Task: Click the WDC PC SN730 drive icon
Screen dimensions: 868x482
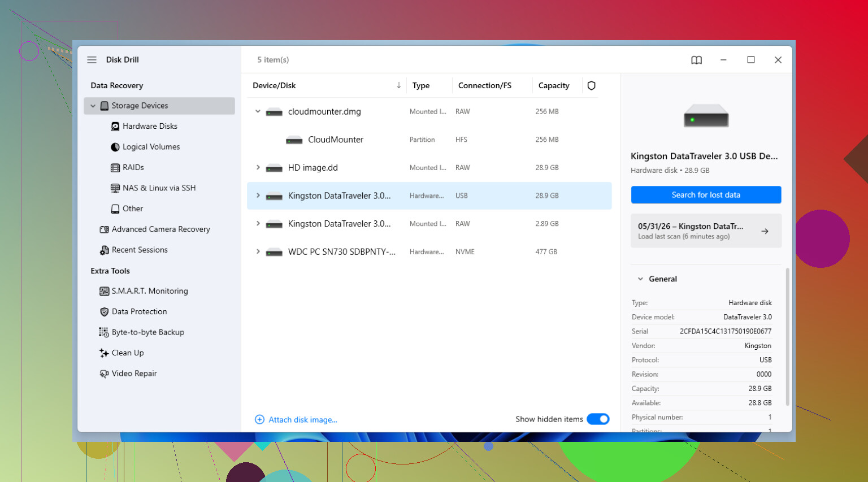Action: [274, 252]
